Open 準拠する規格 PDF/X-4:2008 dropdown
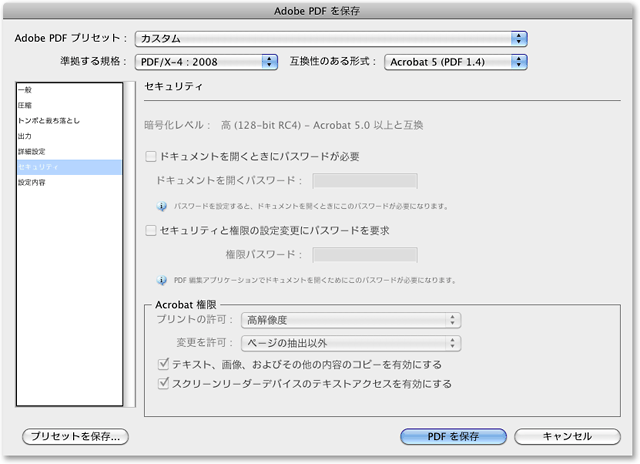 [x=206, y=62]
